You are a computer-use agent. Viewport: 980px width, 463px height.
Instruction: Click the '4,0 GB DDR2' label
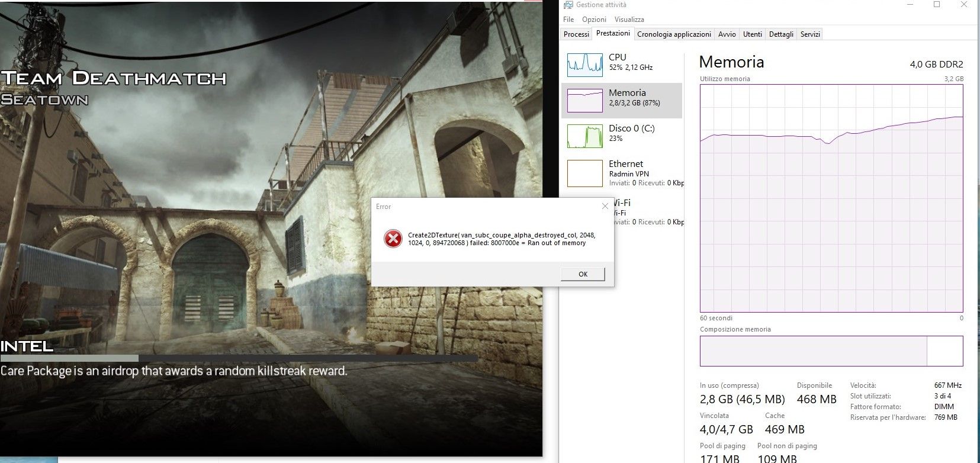936,64
